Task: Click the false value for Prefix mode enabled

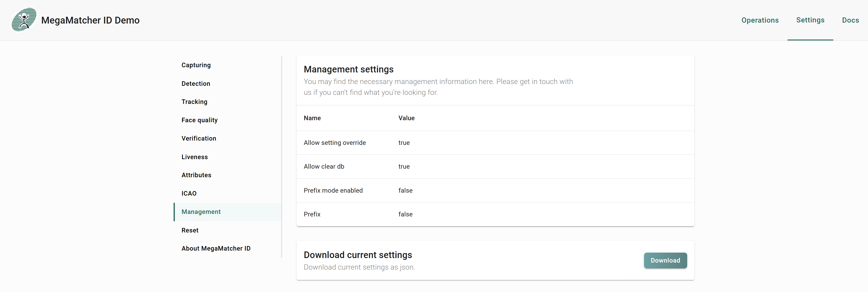Action: point(405,190)
